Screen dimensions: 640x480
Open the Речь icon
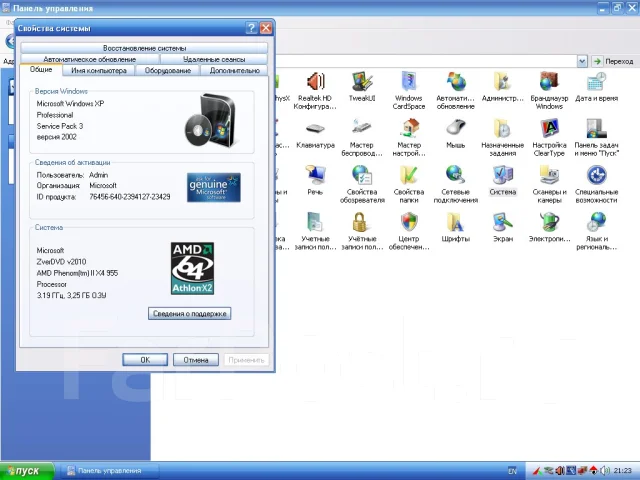315,180
